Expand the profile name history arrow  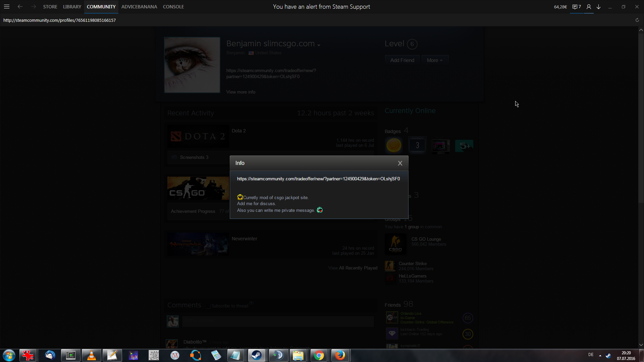tap(319, 45)
